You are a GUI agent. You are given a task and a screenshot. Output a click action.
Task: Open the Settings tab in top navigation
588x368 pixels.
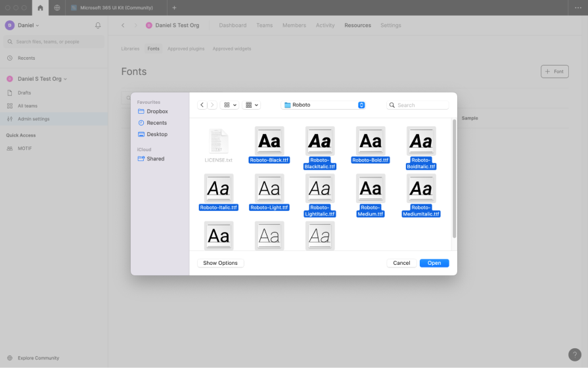(x=390, y=25)
